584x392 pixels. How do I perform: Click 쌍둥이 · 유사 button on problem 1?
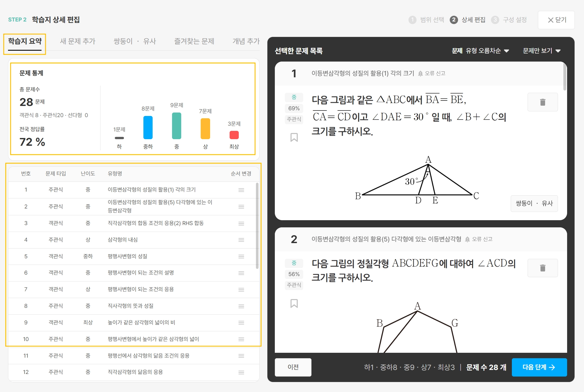coord(534,203)
